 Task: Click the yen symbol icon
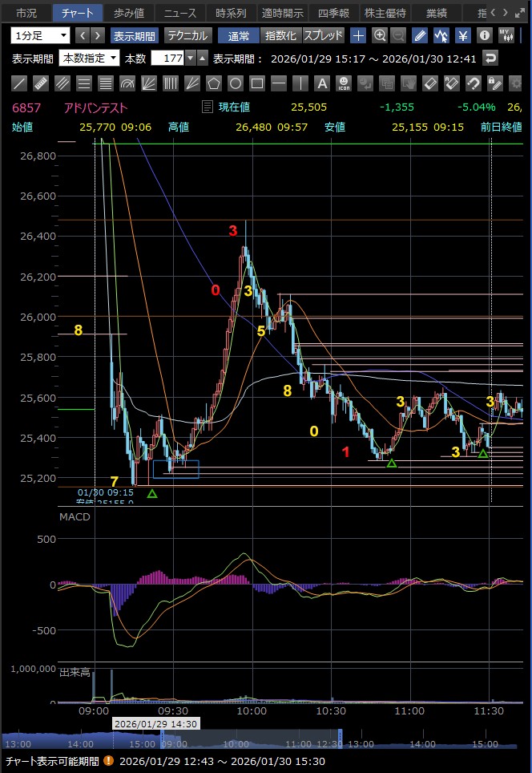[462, 35]
